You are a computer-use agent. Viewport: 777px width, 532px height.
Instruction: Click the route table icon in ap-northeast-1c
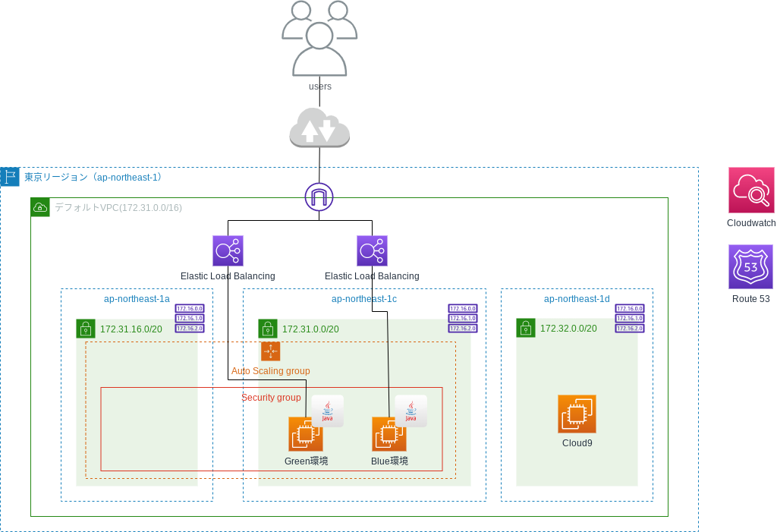(x=463, y=318)
